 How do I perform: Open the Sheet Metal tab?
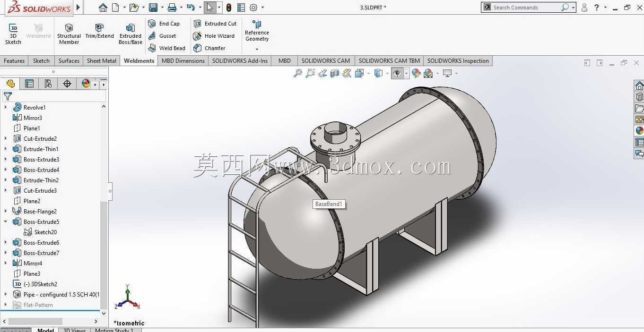(102, 60)
